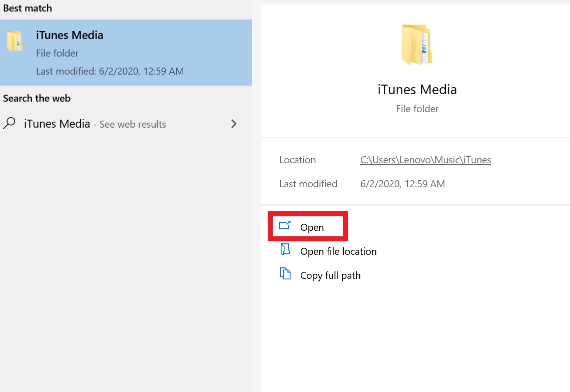Click the magnifier icon under Search the web
Screen dimensions: 570x392
[x=9, y=123]
